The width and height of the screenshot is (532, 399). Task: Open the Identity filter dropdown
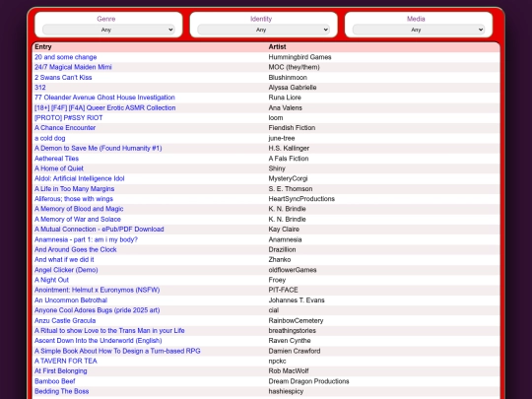tap(263, 30)
